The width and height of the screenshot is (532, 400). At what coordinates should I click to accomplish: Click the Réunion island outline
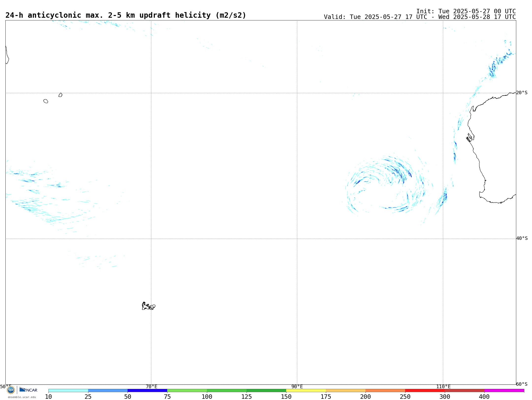coord(46,101)
